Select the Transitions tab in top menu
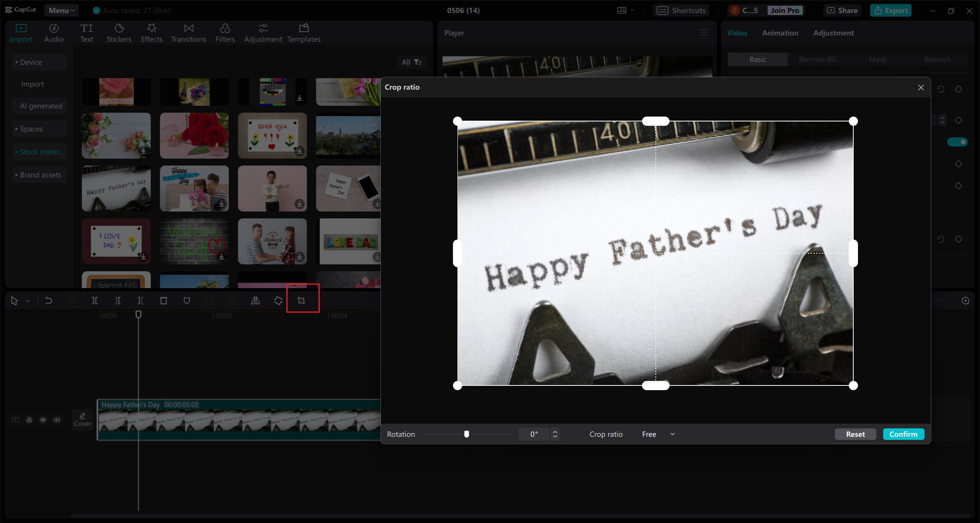The height and width of the screenshot is (523, 980). pos(188,33)
